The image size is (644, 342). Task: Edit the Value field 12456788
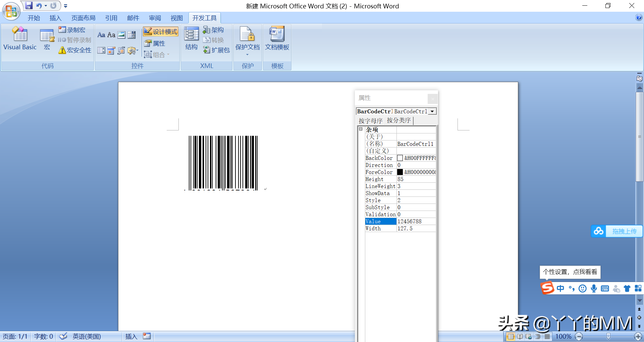[416, 221]
